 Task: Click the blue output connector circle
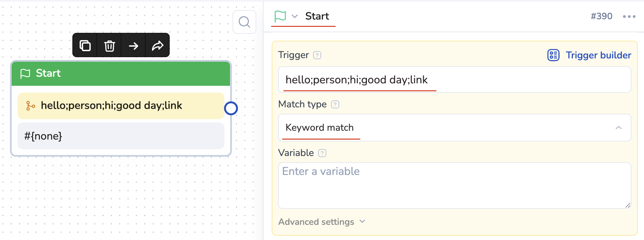pyautogui.click(x=231, y=108)
